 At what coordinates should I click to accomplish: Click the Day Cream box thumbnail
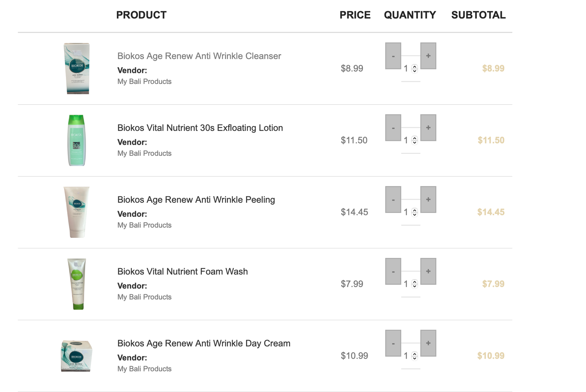tap(77, 356)
